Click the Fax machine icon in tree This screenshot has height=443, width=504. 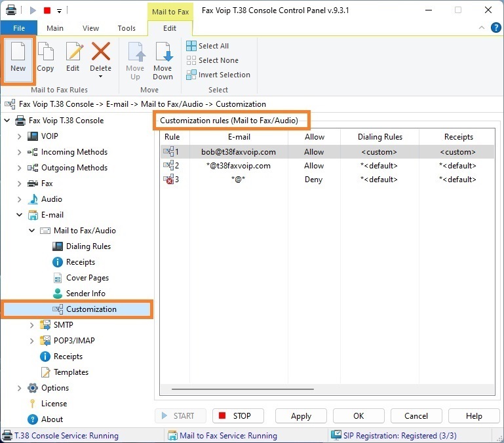(x=33, y=183)
